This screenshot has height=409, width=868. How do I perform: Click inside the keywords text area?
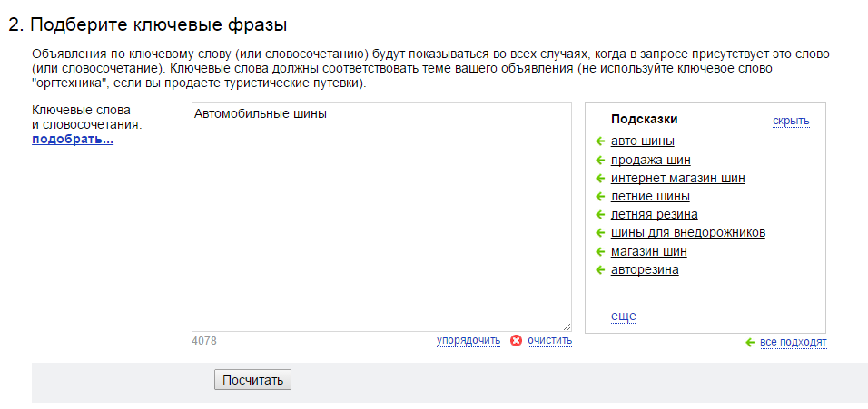tap(381, 218)
